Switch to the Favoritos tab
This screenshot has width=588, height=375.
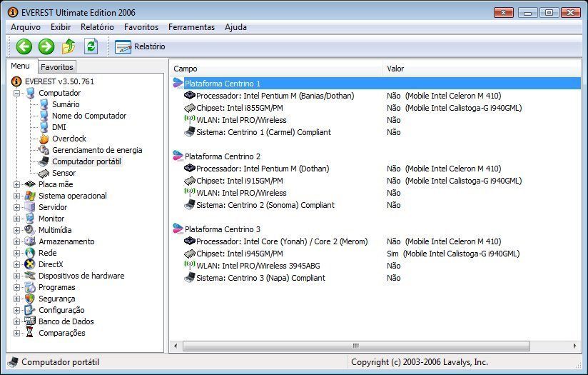tap(57, 67)
